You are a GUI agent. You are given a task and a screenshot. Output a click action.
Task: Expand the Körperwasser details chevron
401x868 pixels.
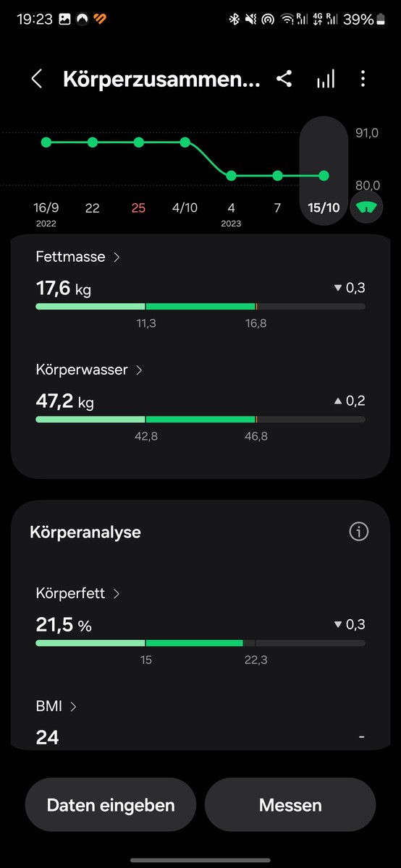(139, 370)
